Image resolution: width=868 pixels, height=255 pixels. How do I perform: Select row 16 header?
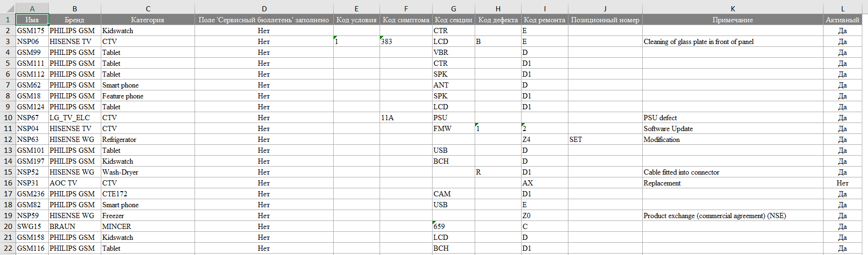pyautogui.click(x=8, y=183)
